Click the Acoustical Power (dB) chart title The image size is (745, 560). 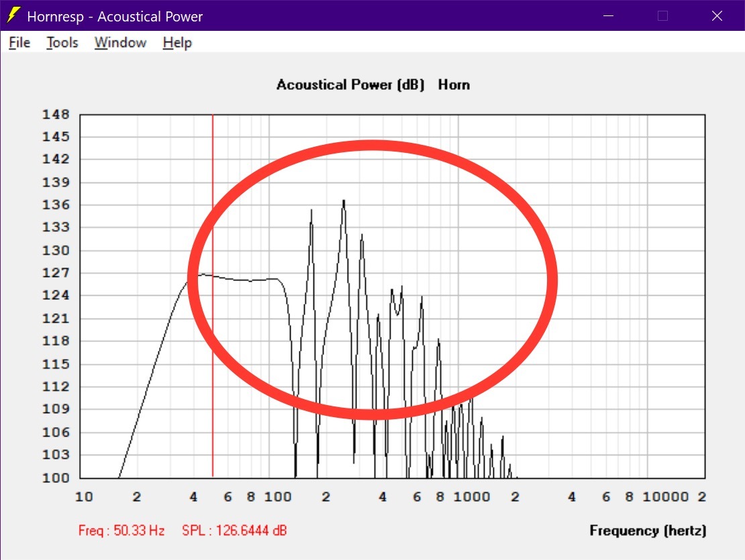pos(350,85)
